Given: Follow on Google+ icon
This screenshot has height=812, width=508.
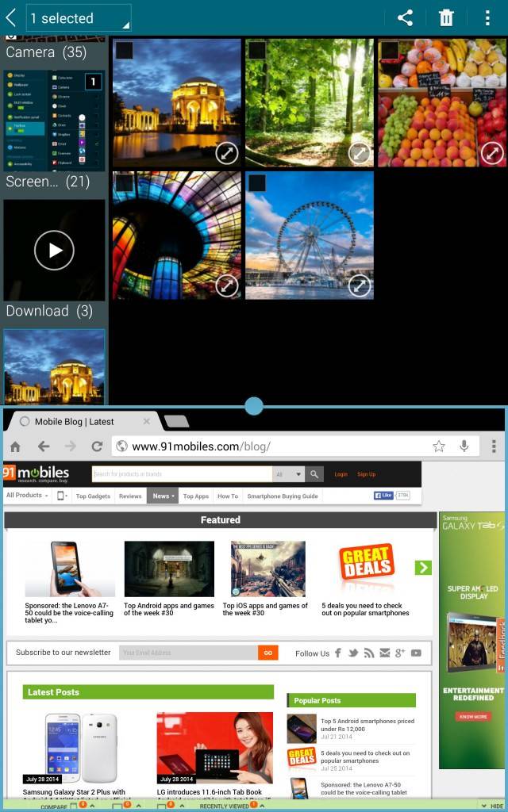Looking at the screenshot, I should [400, 653].
